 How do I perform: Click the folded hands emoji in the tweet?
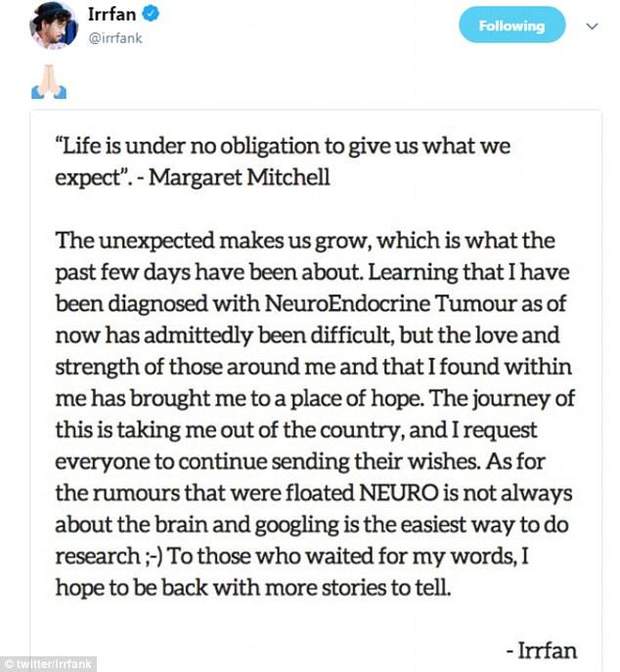coord(49,88)
